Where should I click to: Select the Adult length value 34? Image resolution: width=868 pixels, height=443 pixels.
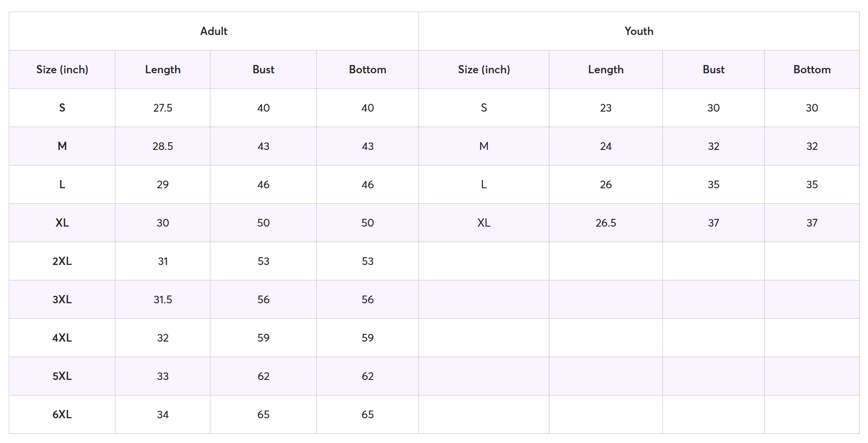coord(162,414)
